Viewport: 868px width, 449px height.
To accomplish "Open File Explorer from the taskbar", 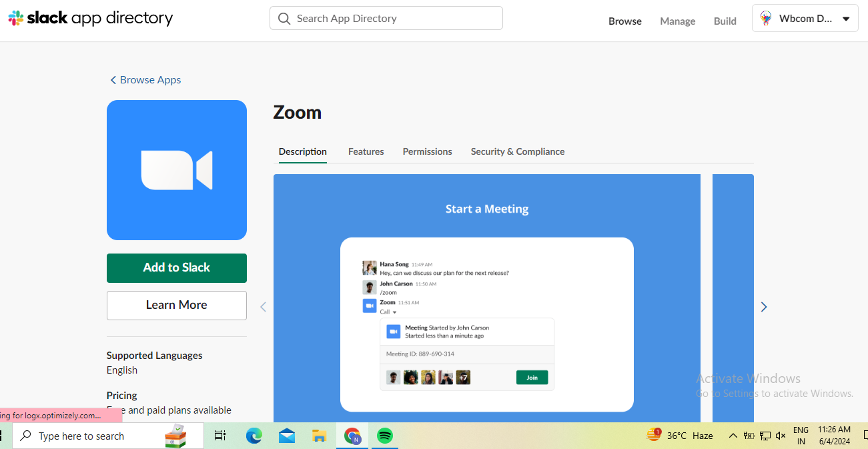I will tap(320, 436).
